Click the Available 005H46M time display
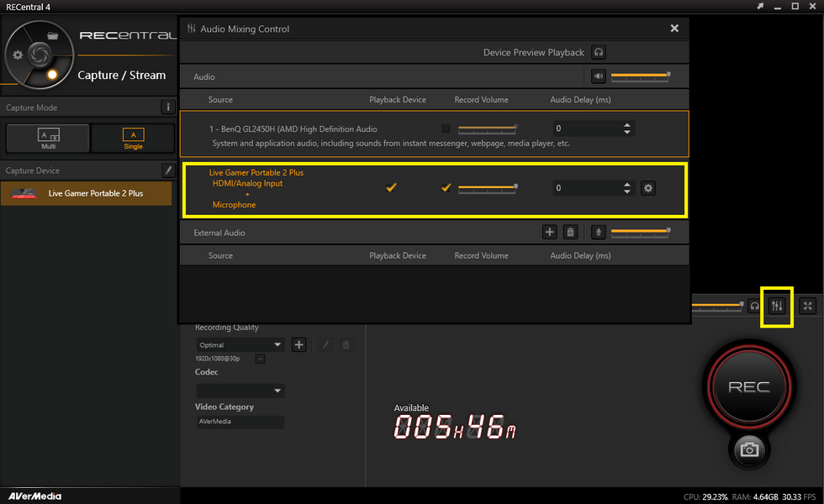Screen dimensions: 824x504 [x=455, y=426]
